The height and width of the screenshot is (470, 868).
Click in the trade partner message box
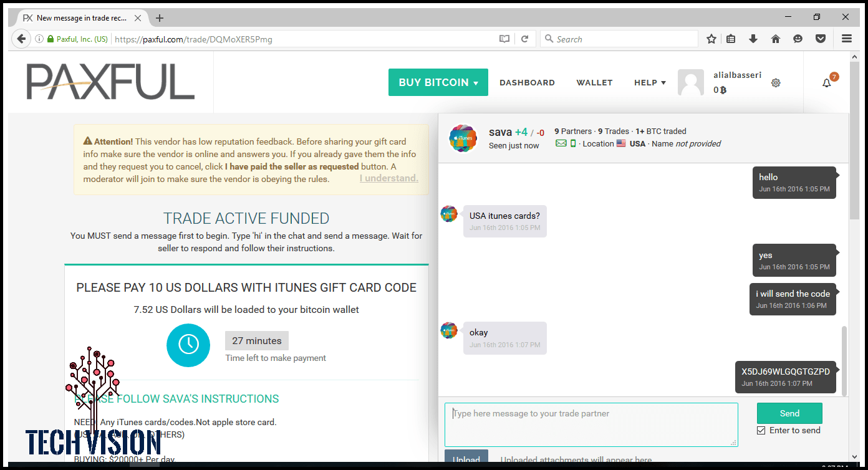coord(591,424)
